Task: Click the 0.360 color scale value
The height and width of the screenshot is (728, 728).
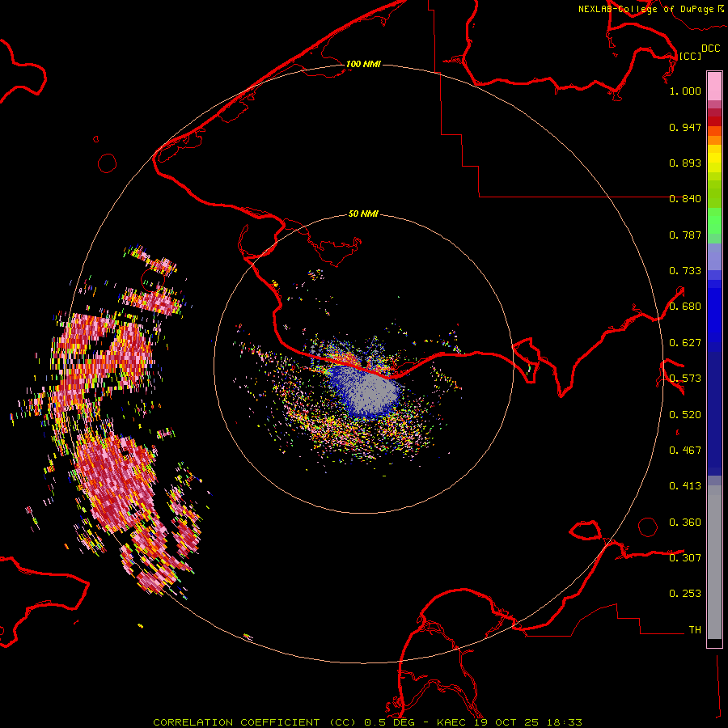Action: point(685,523)
